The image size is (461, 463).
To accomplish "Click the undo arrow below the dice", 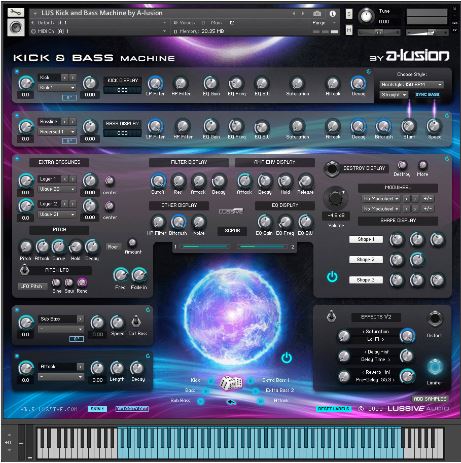I will coord(231,402).
